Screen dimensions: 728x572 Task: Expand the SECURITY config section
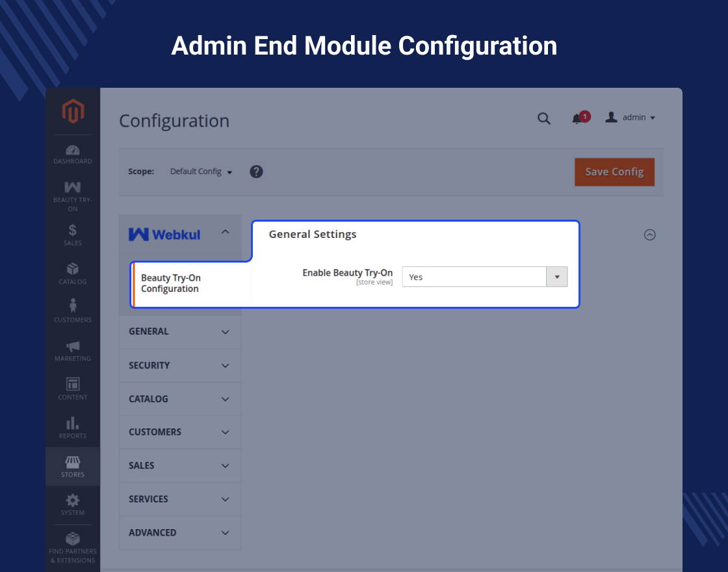[x=179, y=365]
